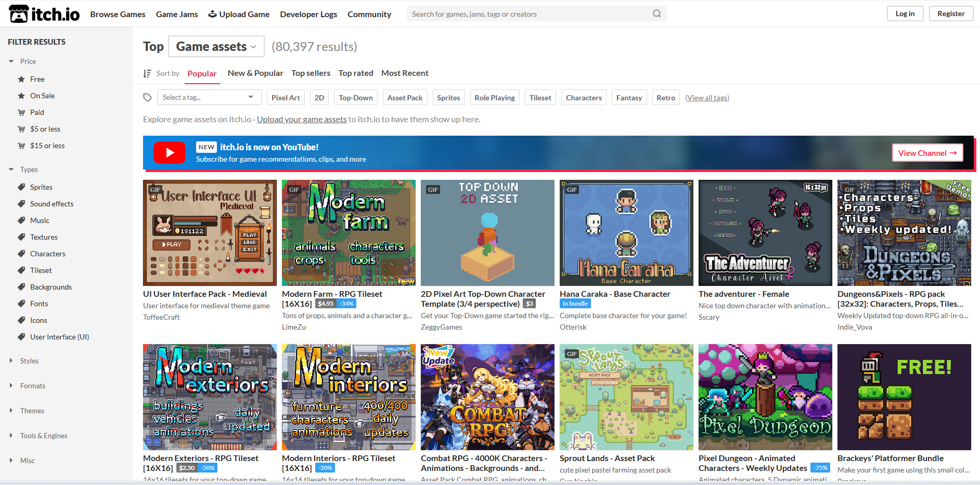Click the cart icon next to Paid
This screenshot has width=980, height=485.
(x=21, y=112)
